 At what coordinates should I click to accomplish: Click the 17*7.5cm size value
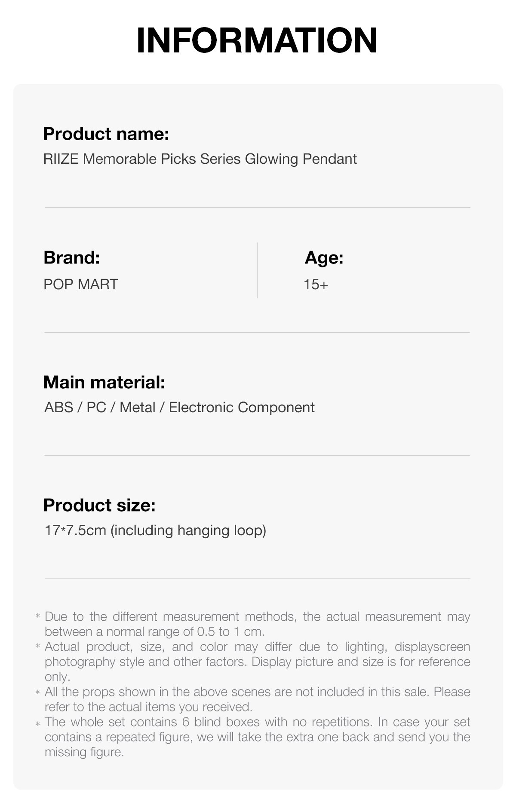pyautogui.click(x=155, y=530)
